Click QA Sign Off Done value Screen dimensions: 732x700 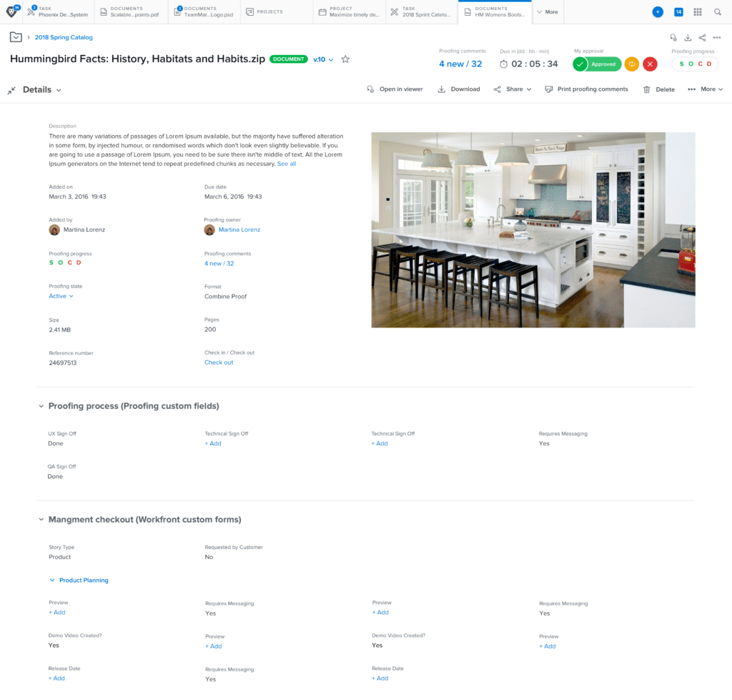55,476
